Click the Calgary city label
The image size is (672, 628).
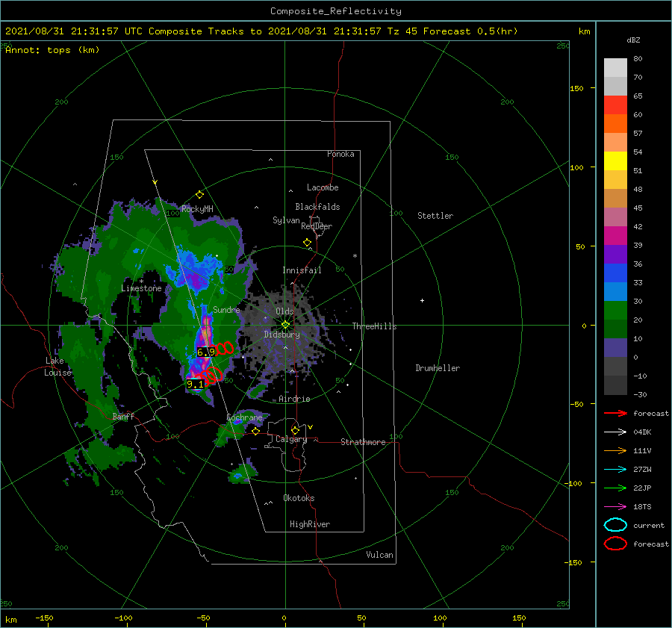point(291,439)
